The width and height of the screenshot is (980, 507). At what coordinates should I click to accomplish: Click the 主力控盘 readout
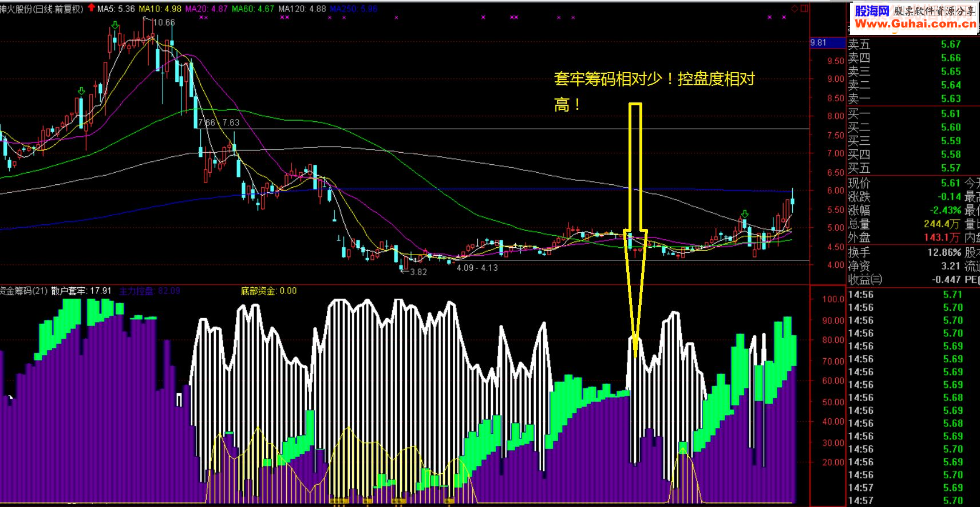(x=149, y=291)
